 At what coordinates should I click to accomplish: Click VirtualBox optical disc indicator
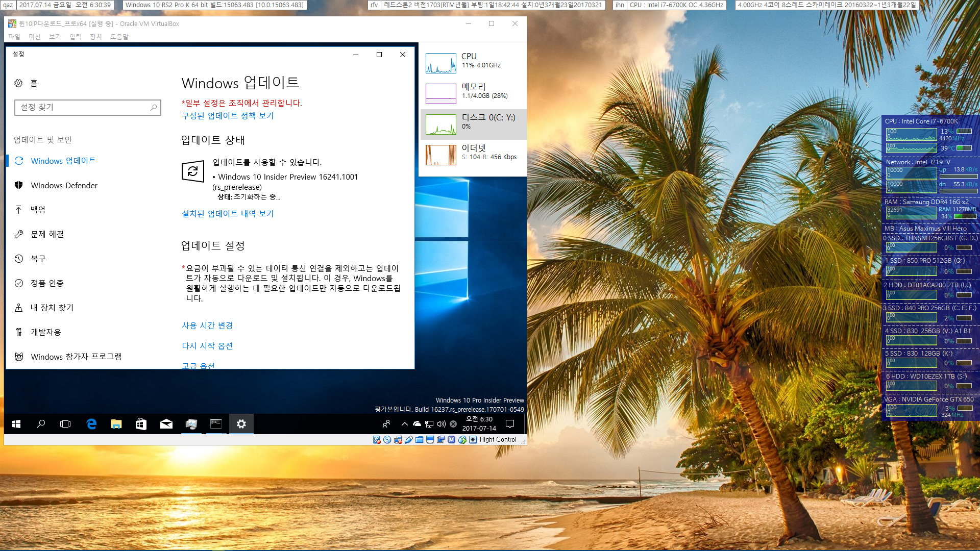pyautogui.click(x=387, y=440)
